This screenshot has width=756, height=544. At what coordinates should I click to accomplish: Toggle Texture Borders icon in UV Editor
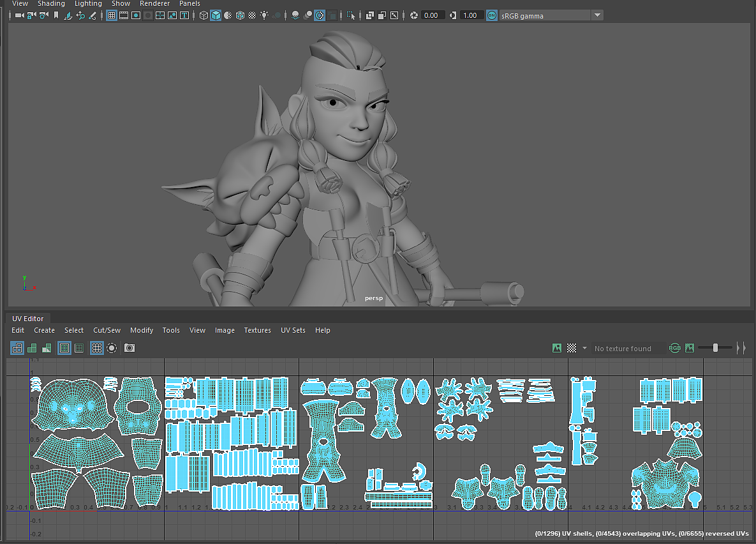tap(64, 348)
